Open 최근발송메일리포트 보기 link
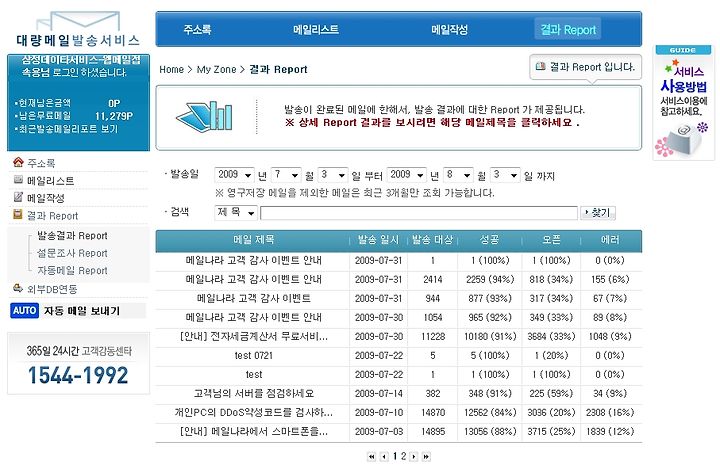The image size is (720, 469). (68, 129)
